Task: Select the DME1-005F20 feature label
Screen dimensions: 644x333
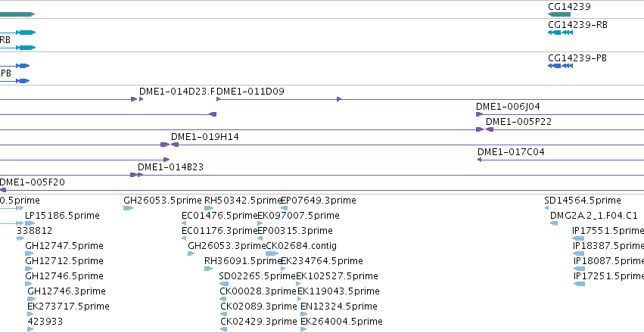Action: [32, 182]
